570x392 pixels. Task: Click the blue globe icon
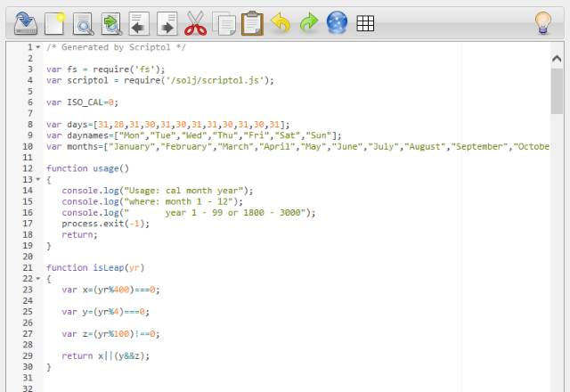pyautogui.click(x=337, y=22)
